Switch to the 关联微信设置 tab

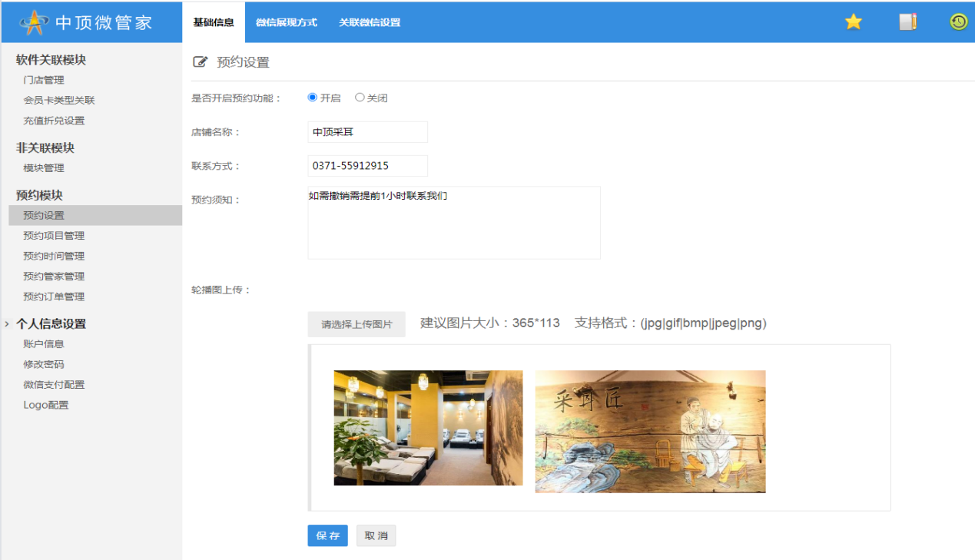(x=370, y=22)
